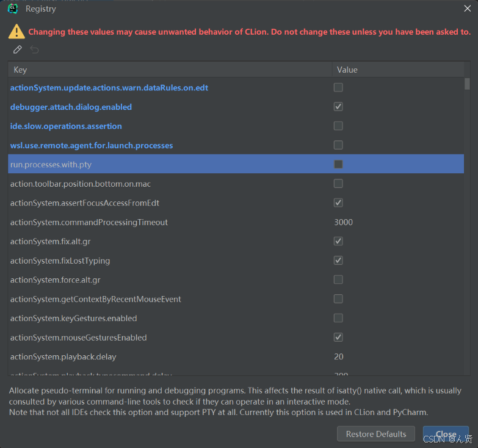Screen dimensions: 478x448
Task: Click the Close button
Action: [446, 434]
